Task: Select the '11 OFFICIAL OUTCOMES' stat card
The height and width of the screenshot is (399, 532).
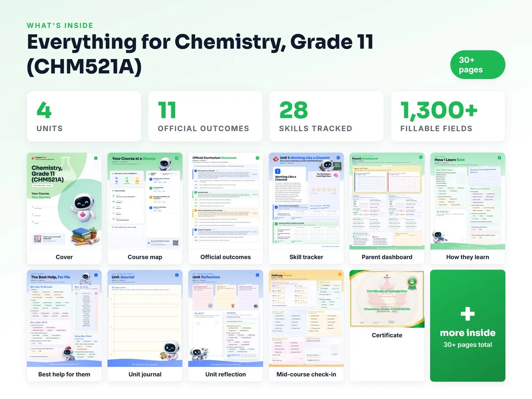Action: [x=205, y=116]
